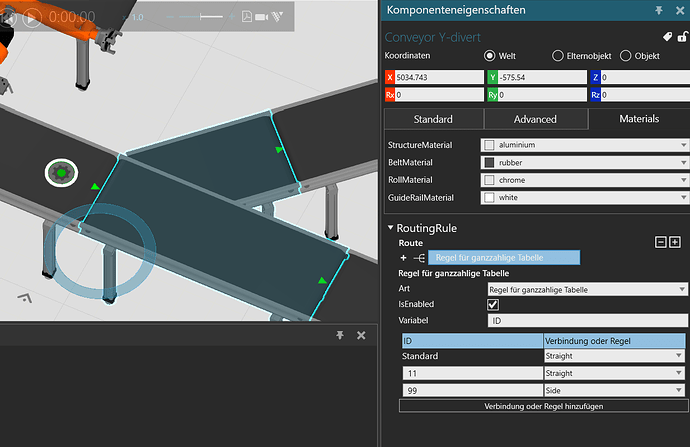The width and height of the screenshot is (690, 447).
Task: Click the Z coordinate field
Action: (645, 77)
